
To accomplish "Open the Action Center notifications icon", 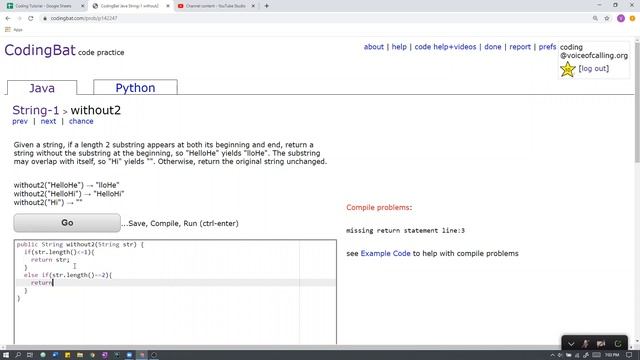I will click(629, 355).
